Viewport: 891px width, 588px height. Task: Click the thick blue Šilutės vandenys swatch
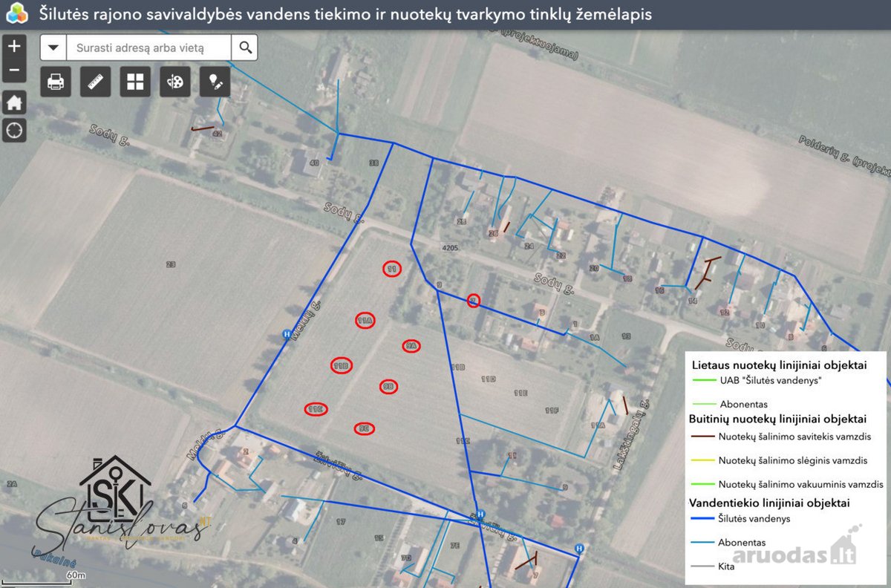point(701,518)
